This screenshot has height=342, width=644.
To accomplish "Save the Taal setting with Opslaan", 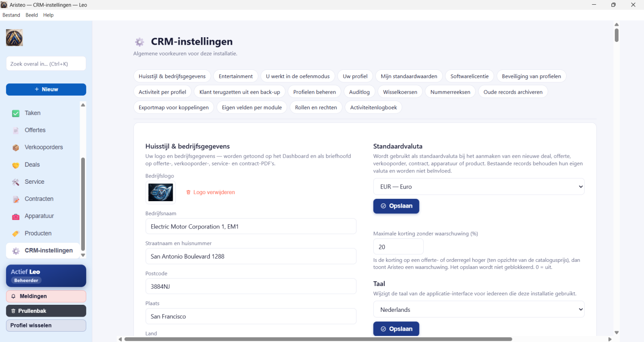I will click(x=396, y=329).
